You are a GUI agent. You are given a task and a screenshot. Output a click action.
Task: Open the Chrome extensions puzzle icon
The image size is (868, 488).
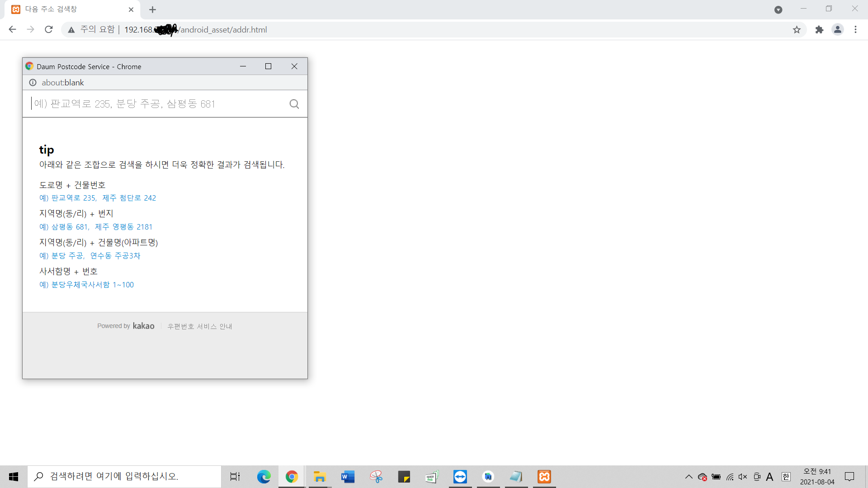tap(819, 29)
